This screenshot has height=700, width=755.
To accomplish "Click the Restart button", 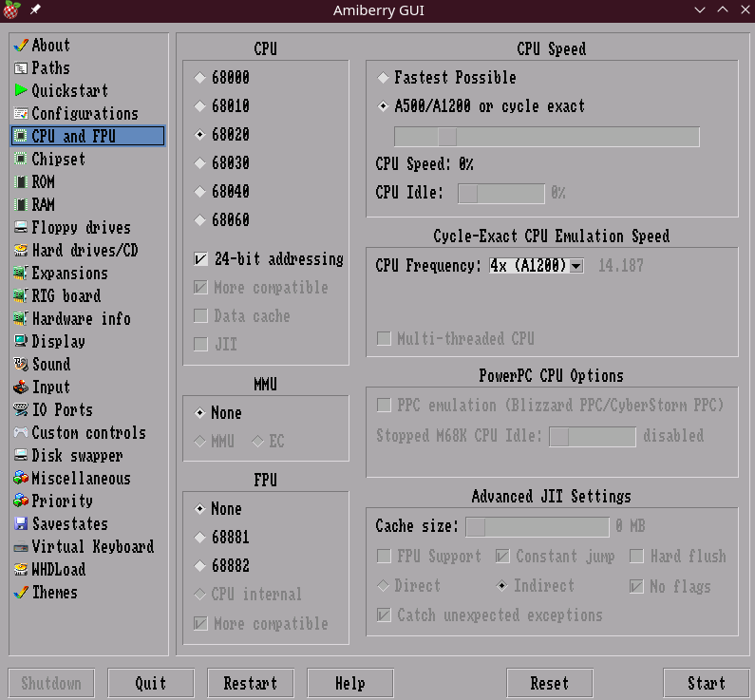I will (251, 683).
